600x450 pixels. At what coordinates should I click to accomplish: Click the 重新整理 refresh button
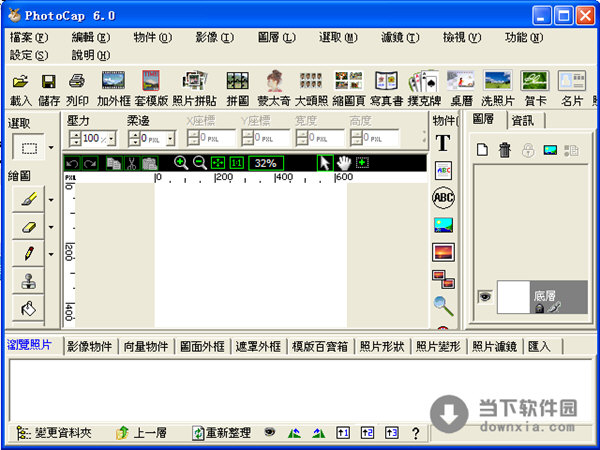coord(221,433)
